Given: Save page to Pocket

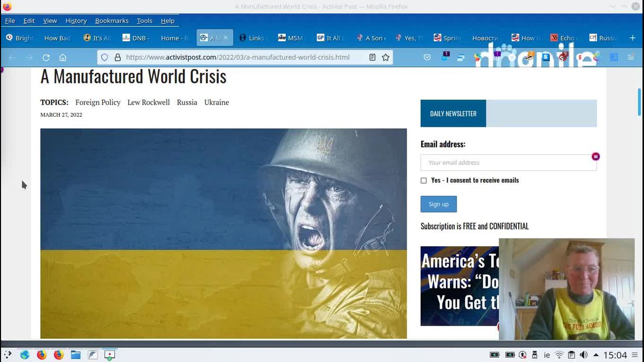Looking at the screenshot, I should point(427,57).
